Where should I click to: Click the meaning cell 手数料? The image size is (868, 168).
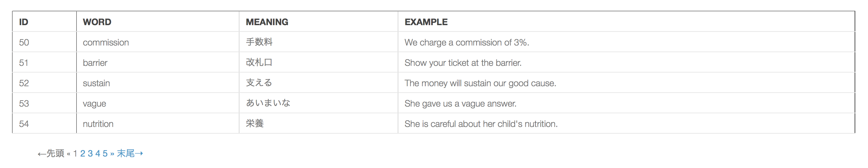318,42
